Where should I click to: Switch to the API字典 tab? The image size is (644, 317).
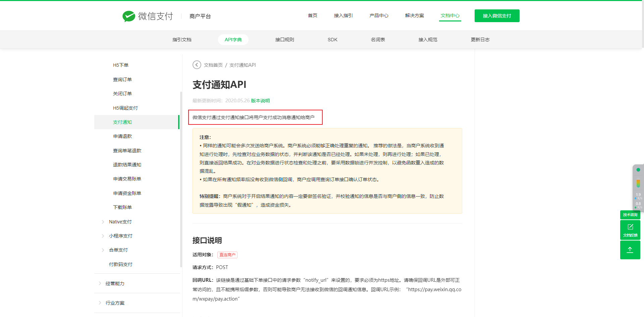[233, 40]
